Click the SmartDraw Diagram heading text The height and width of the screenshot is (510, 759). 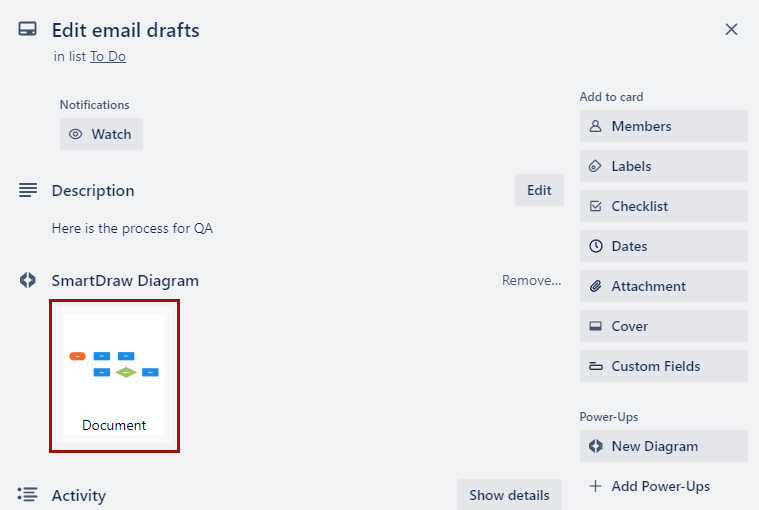tap(125, 281)
